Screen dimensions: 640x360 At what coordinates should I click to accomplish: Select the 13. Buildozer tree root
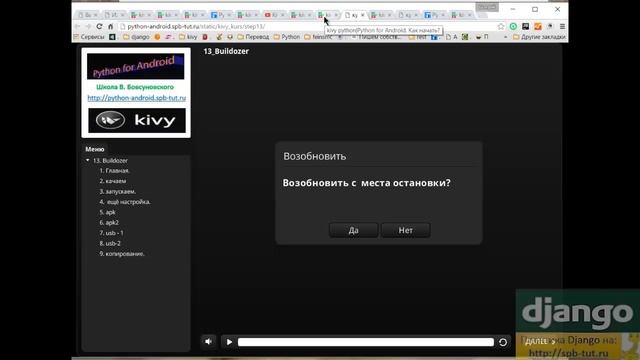(x=110, y=160)
